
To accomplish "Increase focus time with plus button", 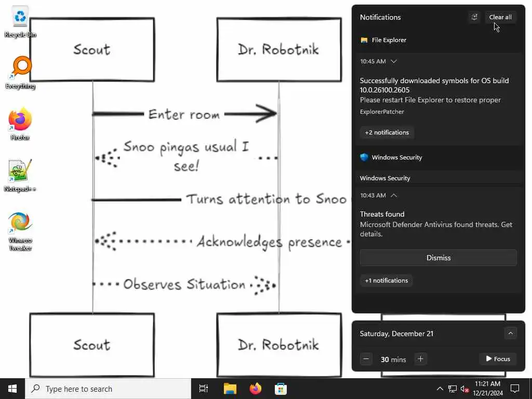I will pos(420,359).
